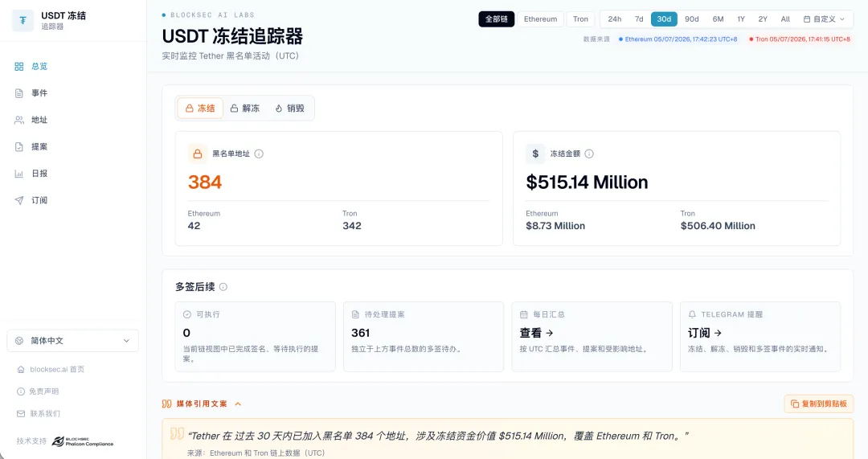Click the blacklisted address count 384

pos(205,182)
